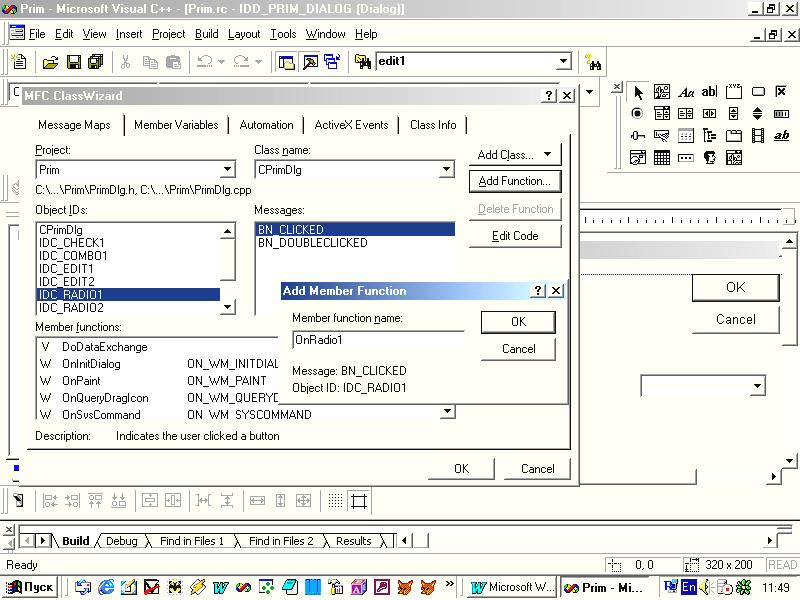
Task: Switch to the Automation tab
Action: pos(266,125)
